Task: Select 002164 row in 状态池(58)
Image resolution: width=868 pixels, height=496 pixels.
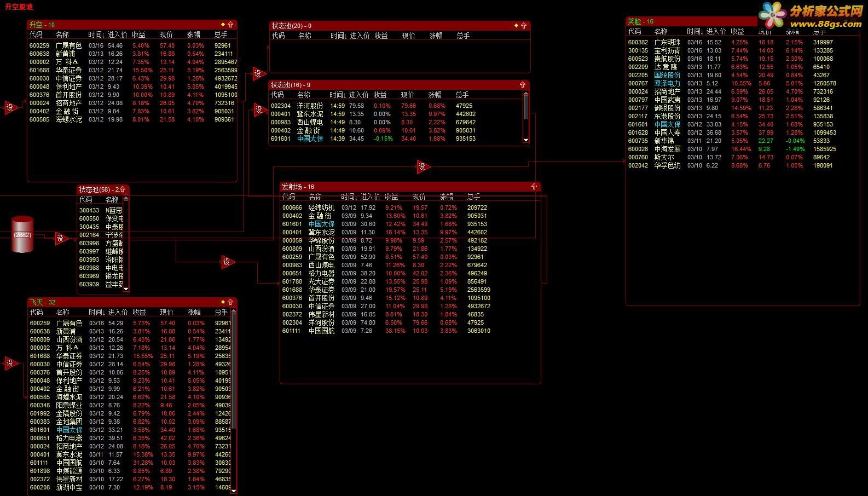Action: [x=101, y=235]
